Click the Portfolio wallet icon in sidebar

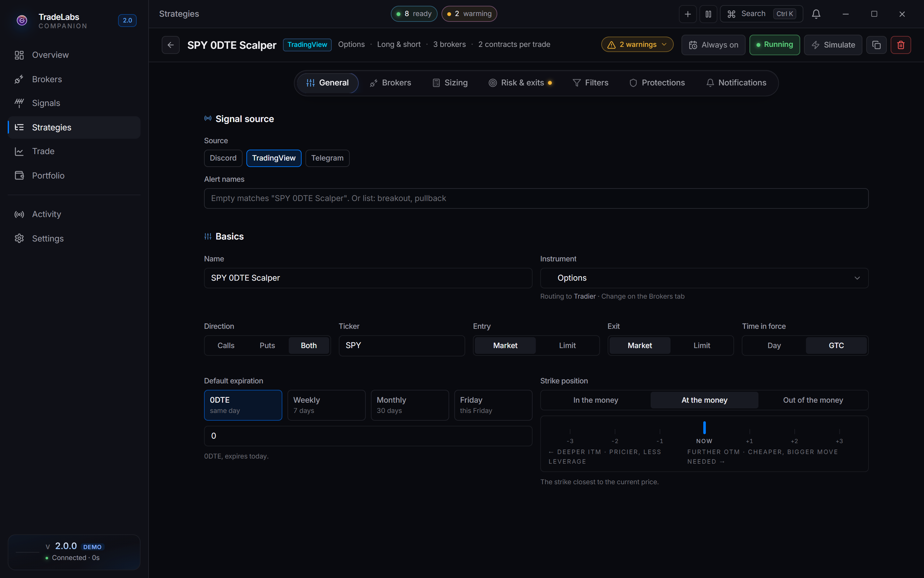[x=19, y=175]
